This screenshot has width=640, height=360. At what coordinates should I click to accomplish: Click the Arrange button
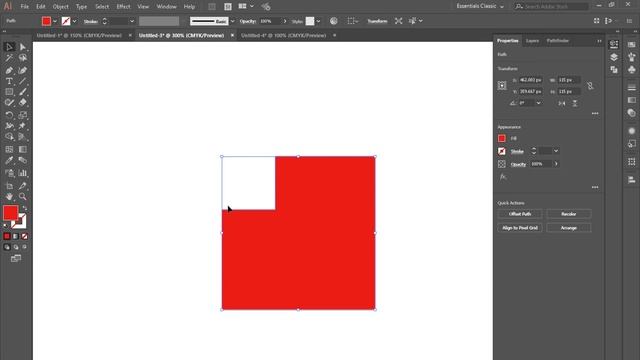[569, 228]
